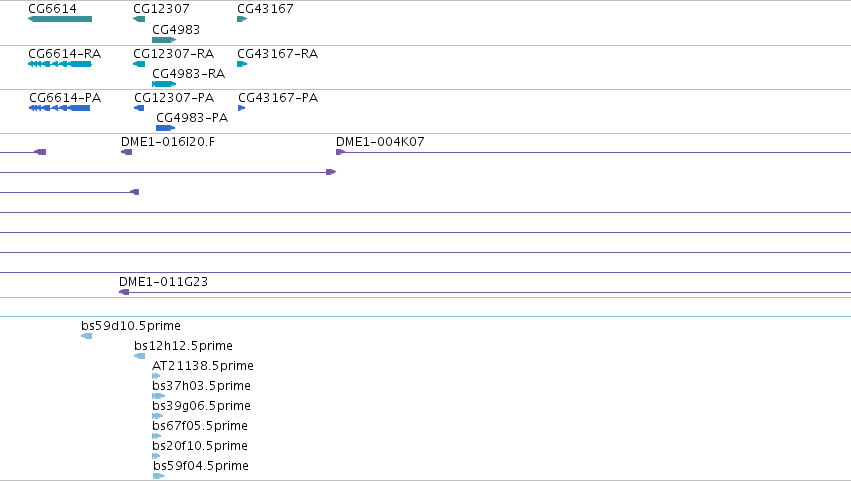This screenshot has width=851, height=481.
Task: Click the CG12307-RA transcript arrow
Action: (139, 64)
